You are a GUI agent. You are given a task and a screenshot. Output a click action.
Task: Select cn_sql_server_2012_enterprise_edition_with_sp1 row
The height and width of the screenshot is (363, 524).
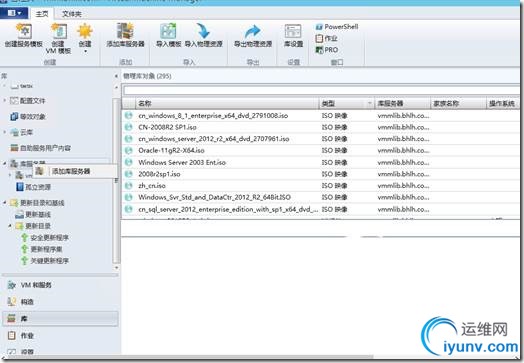320,209
